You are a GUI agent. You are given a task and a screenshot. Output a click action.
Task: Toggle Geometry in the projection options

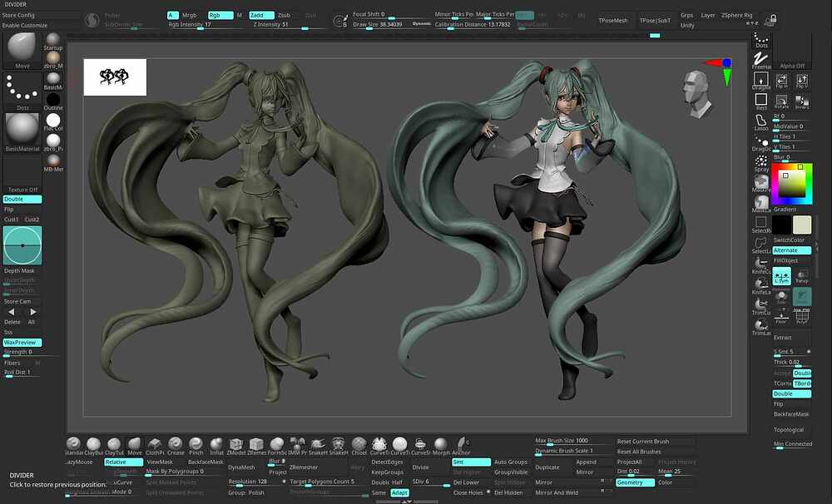click(x=635, y=482)
